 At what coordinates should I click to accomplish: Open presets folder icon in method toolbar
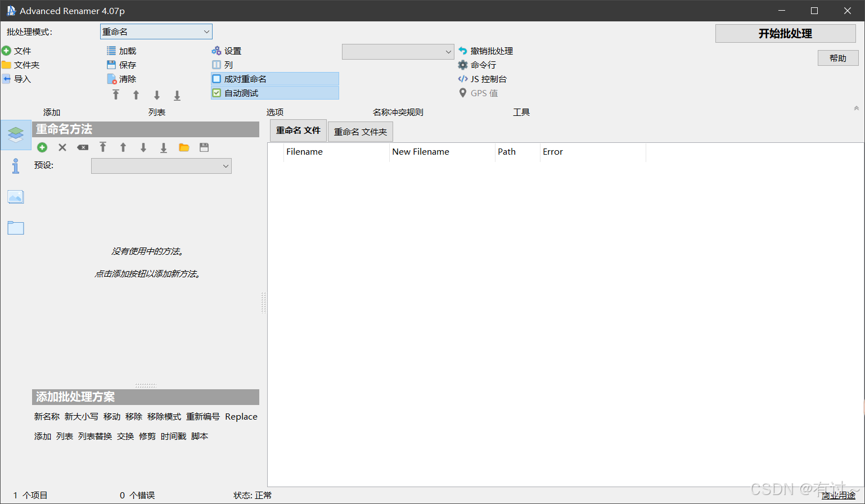point(184,147)
